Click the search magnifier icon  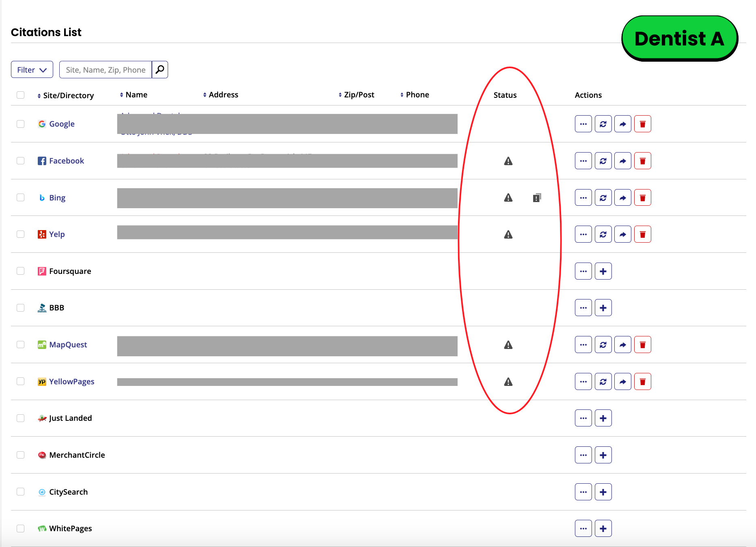[160, 69]
